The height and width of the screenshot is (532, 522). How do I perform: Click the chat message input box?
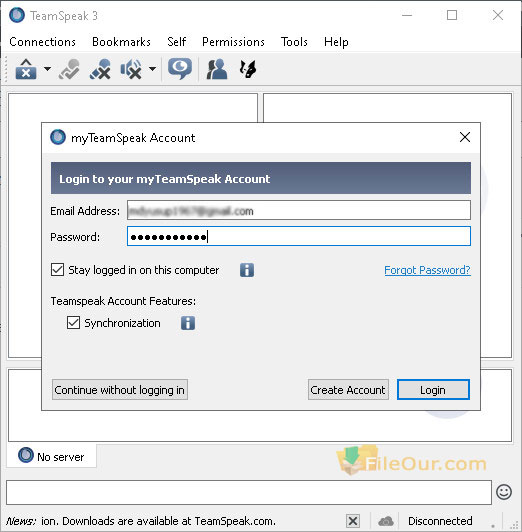249,492
